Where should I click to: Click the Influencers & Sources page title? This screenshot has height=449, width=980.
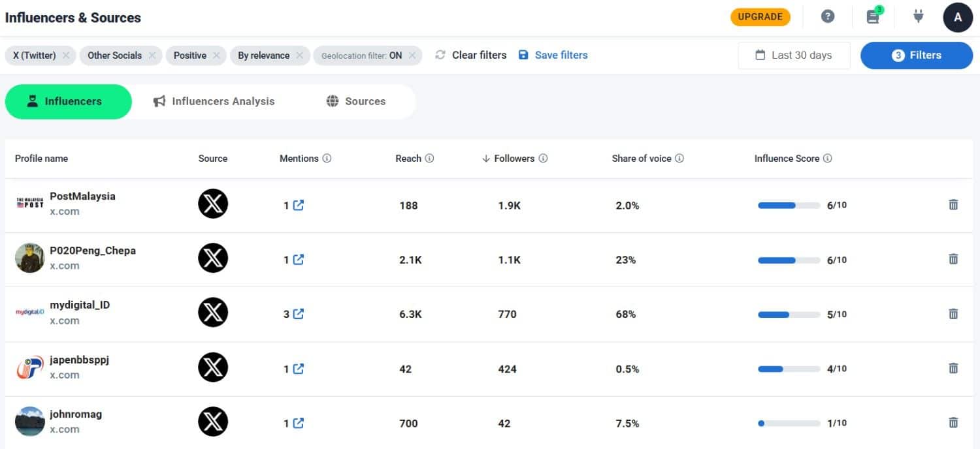coord(73,18)
